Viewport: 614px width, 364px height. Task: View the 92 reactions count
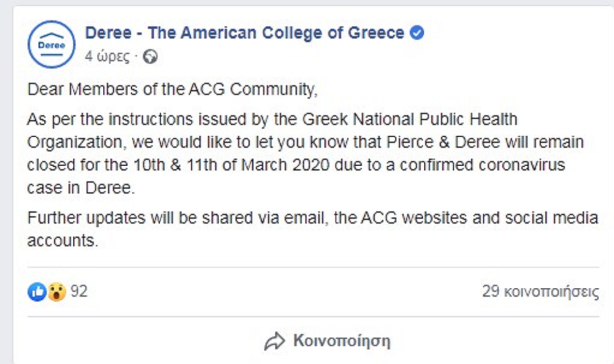click(79, 291)
